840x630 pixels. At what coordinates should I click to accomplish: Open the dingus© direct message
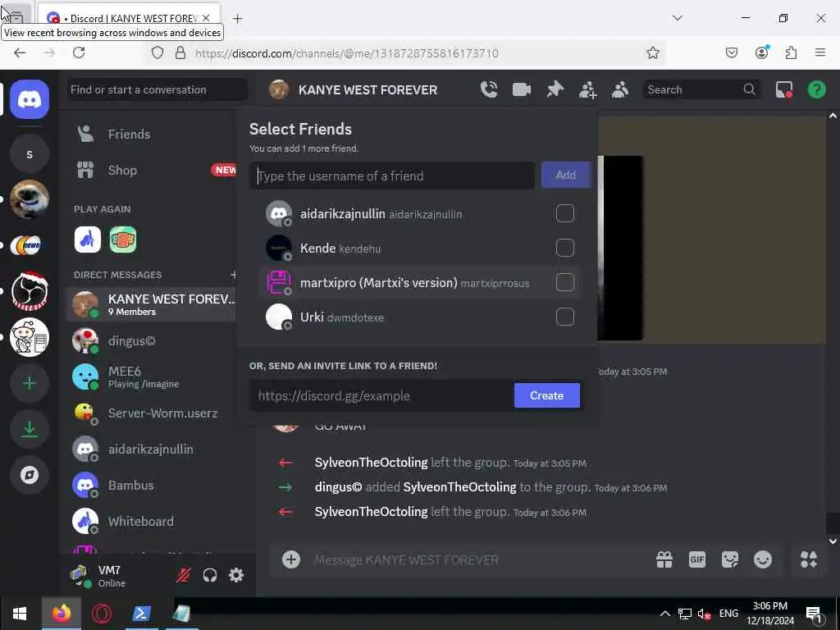(151, 341)
